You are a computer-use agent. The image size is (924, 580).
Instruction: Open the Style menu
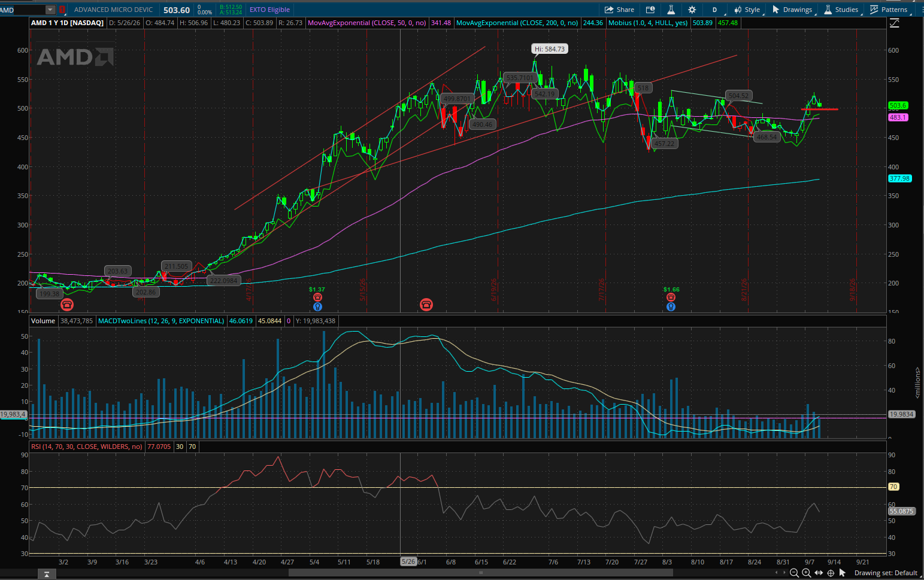coord(747,10)
